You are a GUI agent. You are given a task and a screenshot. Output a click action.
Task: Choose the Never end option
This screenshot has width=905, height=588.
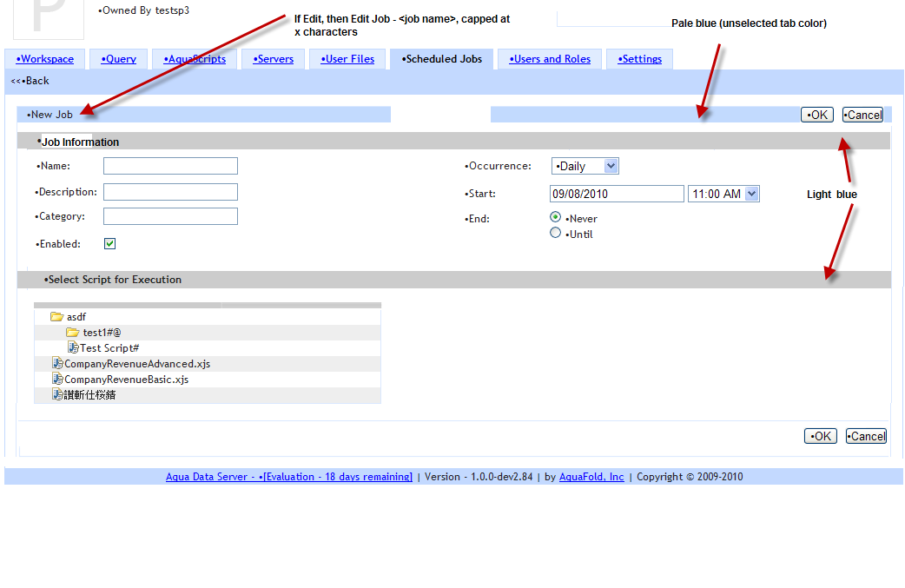[x=555, y=217]
